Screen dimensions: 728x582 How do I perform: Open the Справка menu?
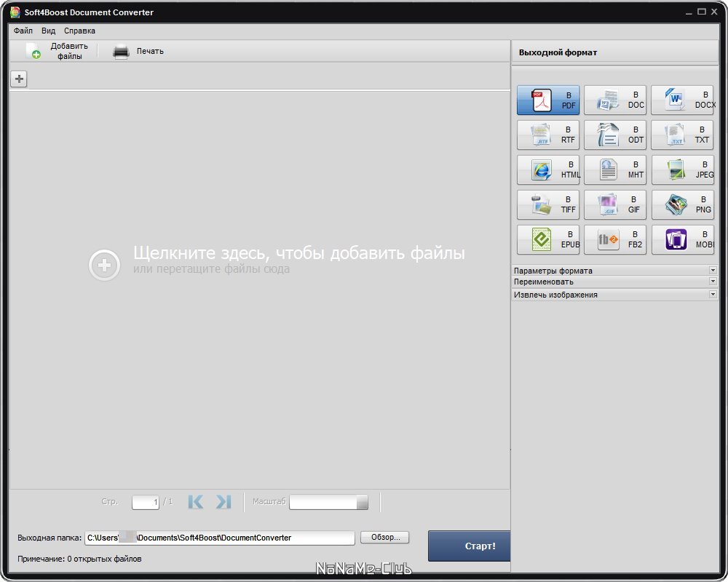point(79,31)
